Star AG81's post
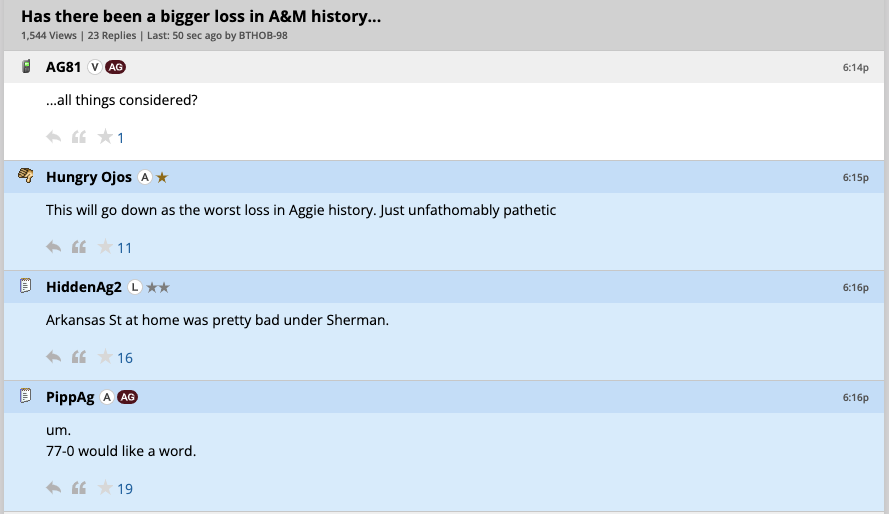Image resolution: width=889 pixels, height=514 pixels. (105, 137)
